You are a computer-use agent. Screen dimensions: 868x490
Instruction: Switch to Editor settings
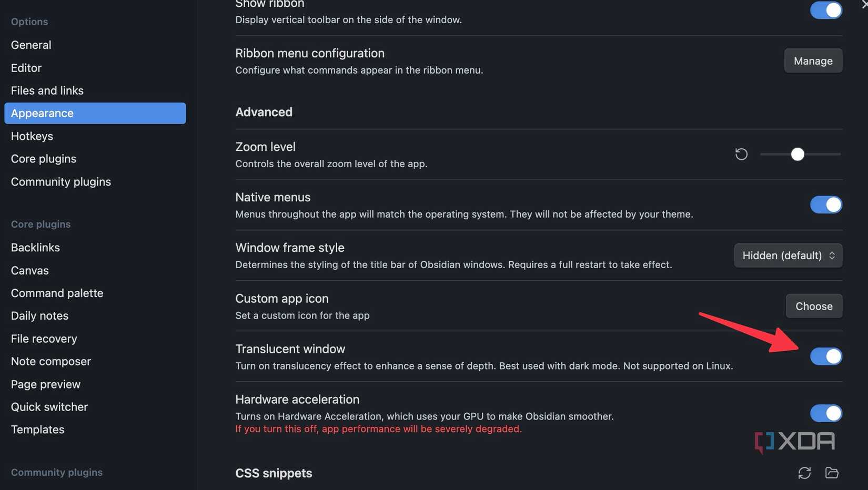[x=26, y=67]
